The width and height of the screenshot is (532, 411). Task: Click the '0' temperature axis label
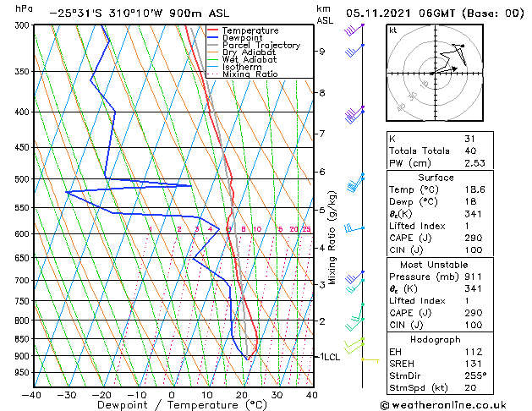(x=172, y=395)
